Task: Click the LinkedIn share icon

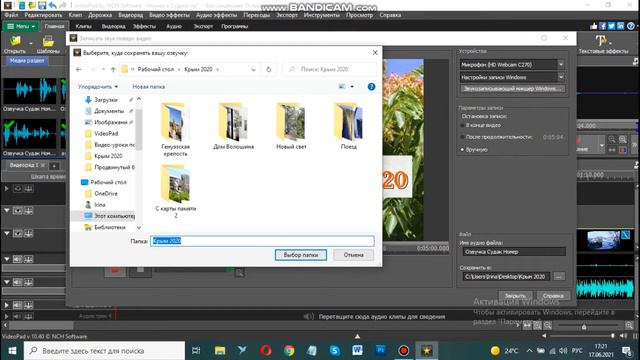Action: pyautogui.click(x=620, y=26)
